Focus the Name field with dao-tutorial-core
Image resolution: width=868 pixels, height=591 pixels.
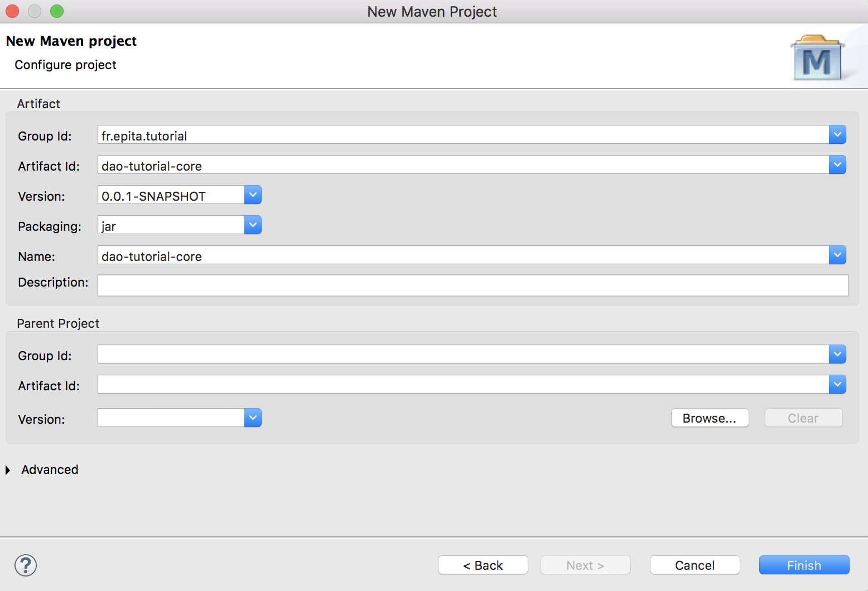[463, 255]
